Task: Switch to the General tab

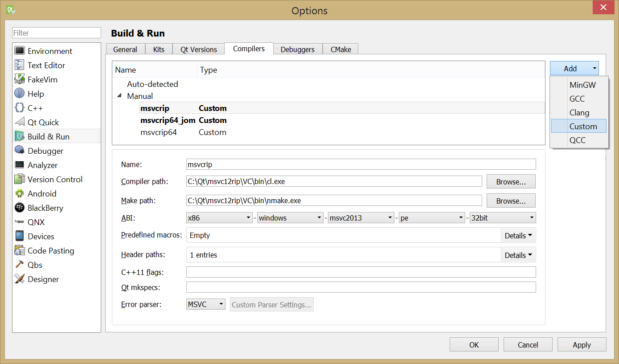Action: [x=125, y=49]
